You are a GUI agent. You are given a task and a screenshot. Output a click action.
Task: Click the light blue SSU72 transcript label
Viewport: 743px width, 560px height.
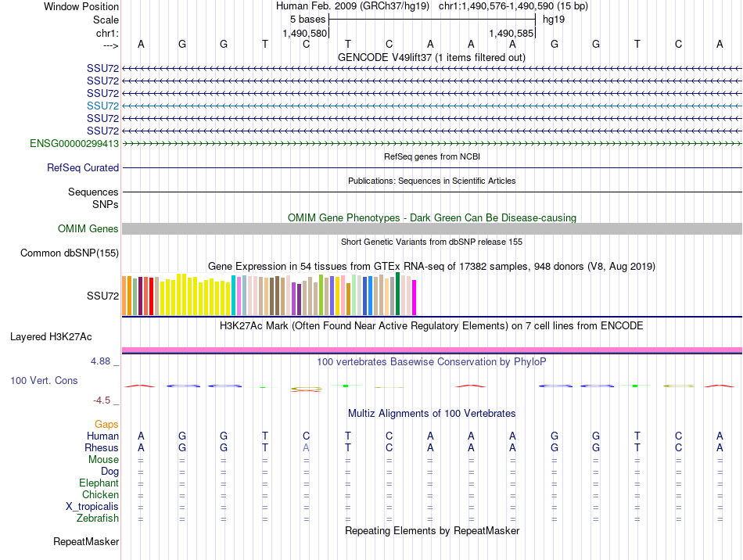tap(102, 106)
